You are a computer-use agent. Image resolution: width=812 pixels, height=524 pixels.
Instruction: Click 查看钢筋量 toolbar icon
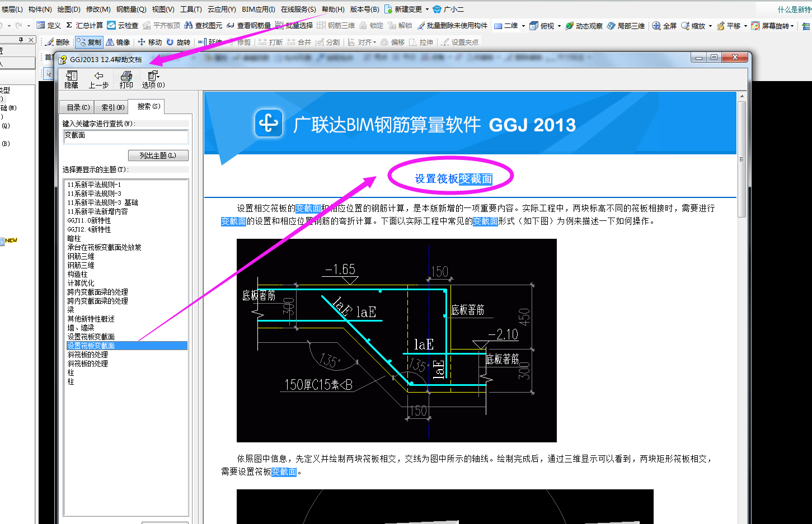click(248, 26)
